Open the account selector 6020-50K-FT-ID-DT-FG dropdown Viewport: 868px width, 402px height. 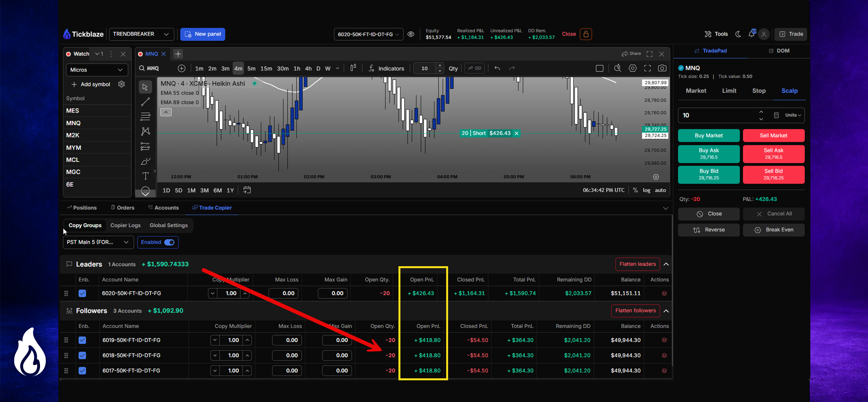tap(369, 34)
